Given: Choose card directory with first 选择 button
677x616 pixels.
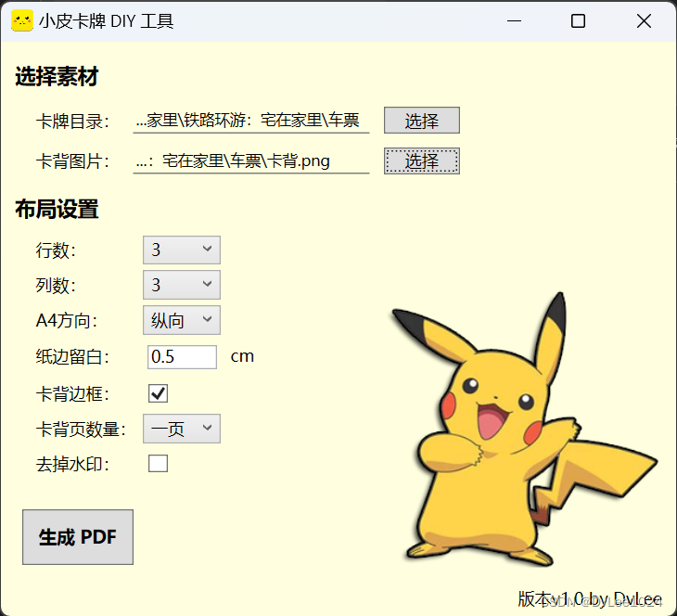Looking at the screenshot, I should click(x=422, y=121).
